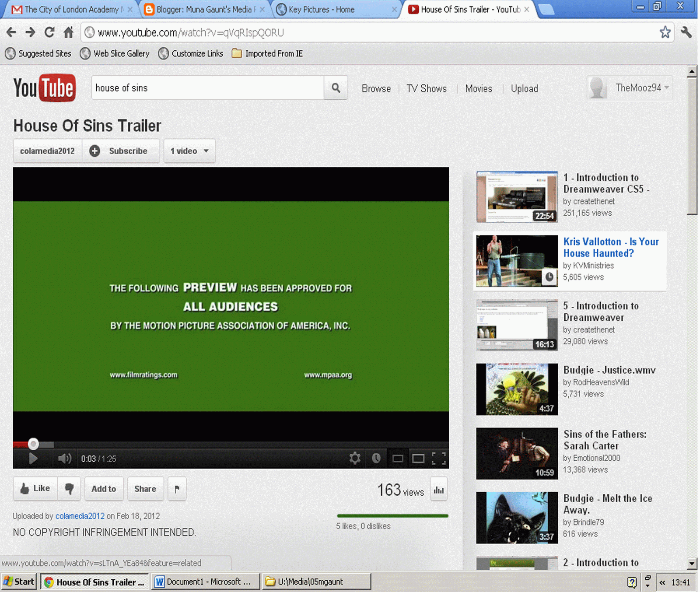Screen dimensions: 700x592
Task: Open colamedia2012 link in Uploaded by line
Action: point(80,516)
